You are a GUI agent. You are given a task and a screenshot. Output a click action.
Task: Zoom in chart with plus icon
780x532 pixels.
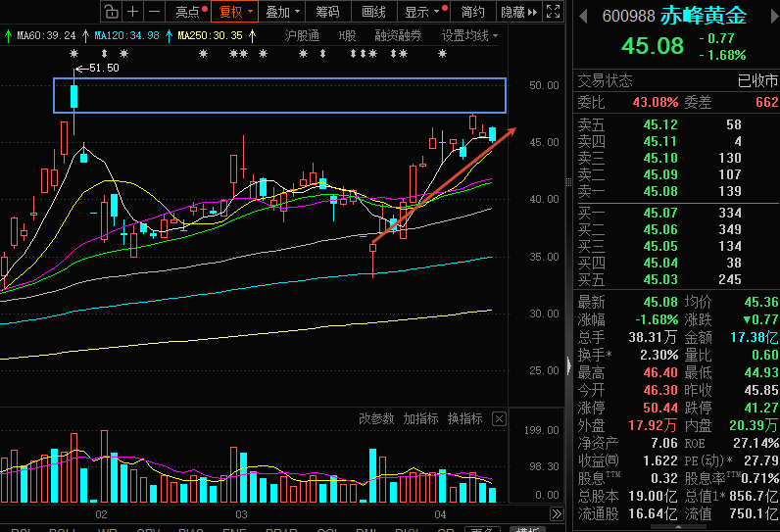pyautogui.click(x=133, y=12)
